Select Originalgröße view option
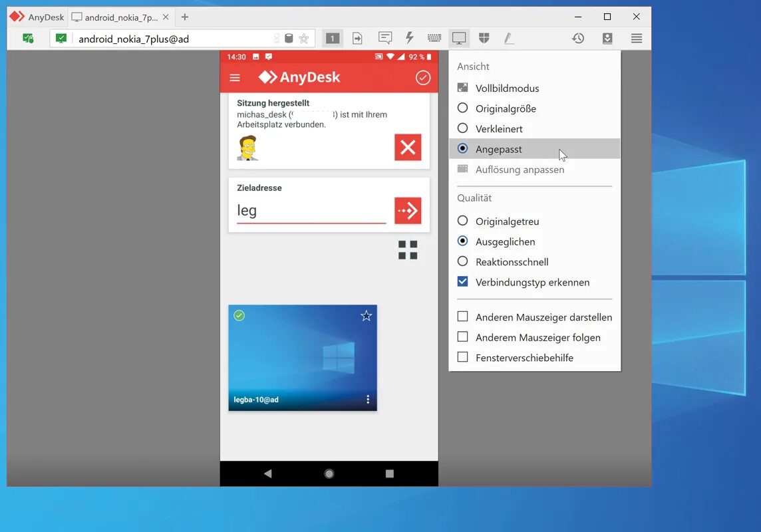Screen dimensions: 761x532 (x=535, y=108)
